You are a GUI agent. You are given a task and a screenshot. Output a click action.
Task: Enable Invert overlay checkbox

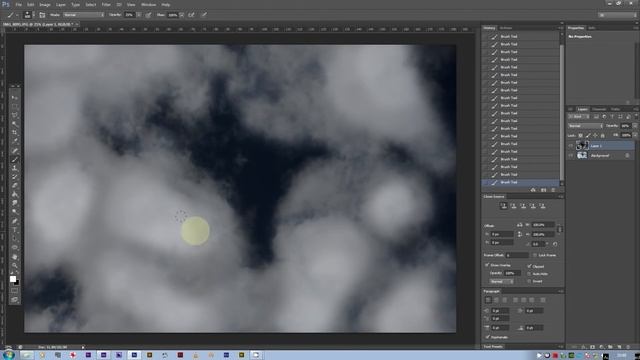529,281
